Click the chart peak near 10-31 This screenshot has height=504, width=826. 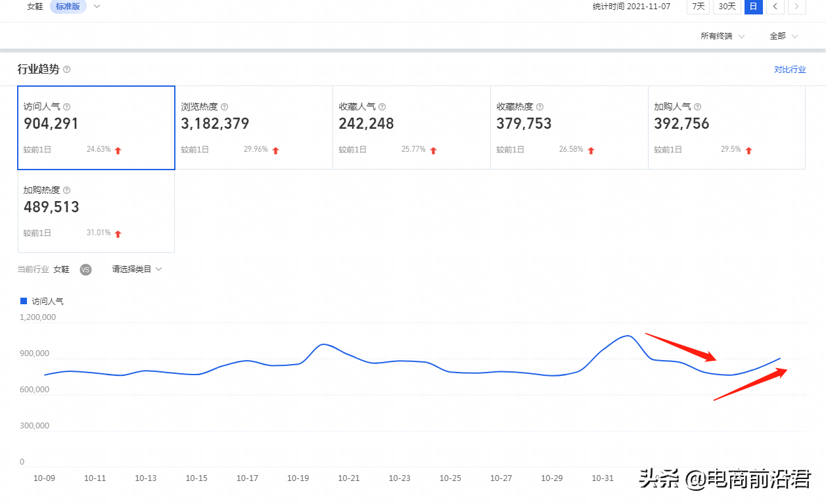[x=628, y=336]
